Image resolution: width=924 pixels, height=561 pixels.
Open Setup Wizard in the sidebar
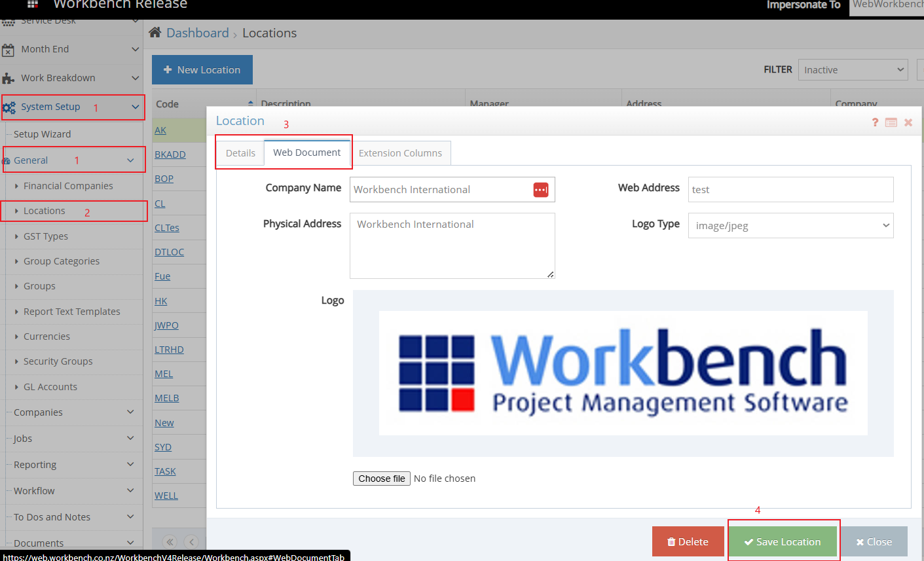coord(43,134)
